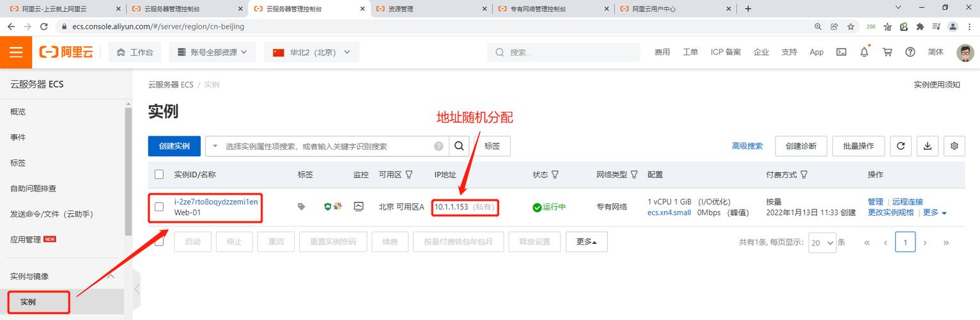
Task: Click the 创建实例 button
Action: 174,146
